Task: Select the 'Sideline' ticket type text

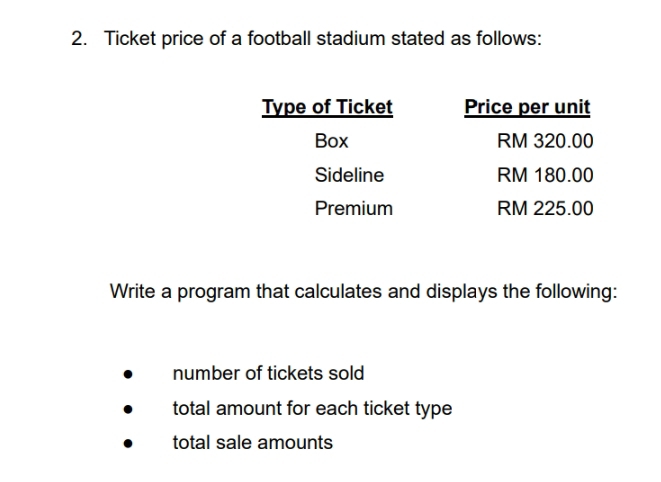Action: tap(349, 175)
